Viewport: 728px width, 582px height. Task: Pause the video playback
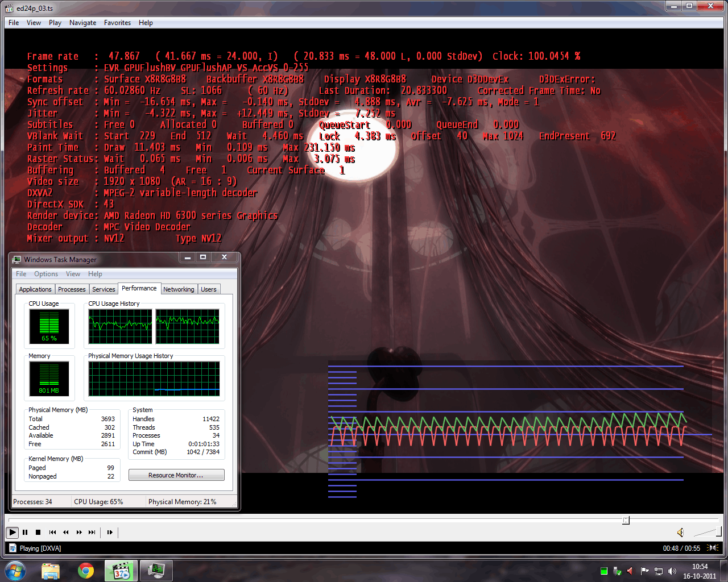[x=25, y=533]
